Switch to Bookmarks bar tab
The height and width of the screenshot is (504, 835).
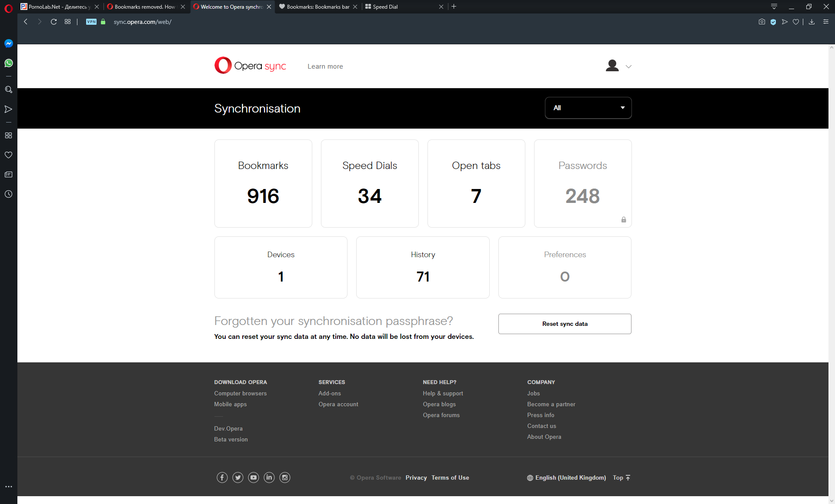click(318, 7)
